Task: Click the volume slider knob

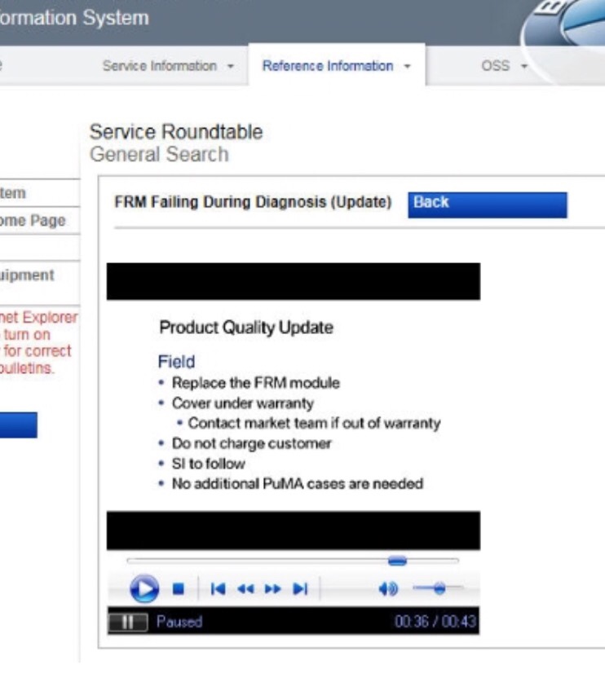Action: click(439, 588)
